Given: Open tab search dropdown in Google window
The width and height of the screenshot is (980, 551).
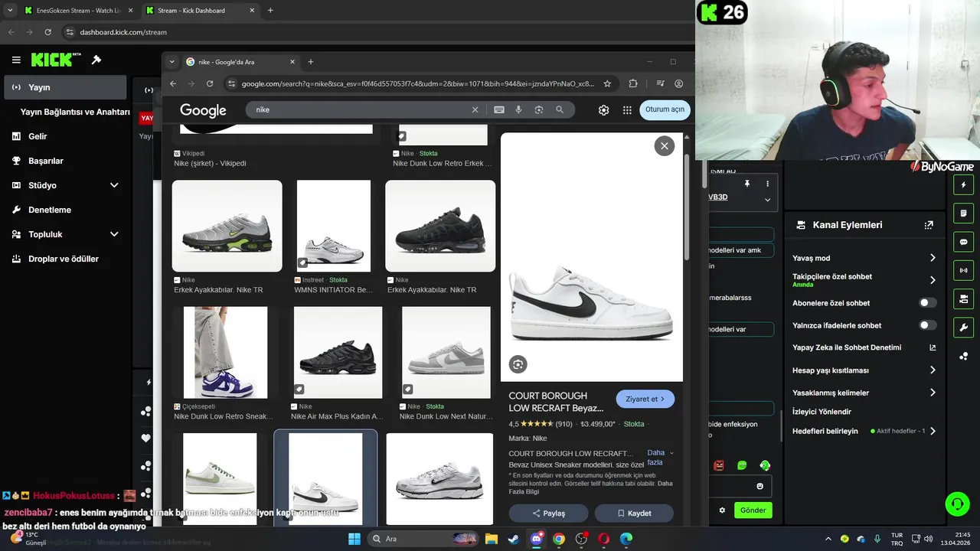Looking at the screenshot, I should [171, 62].
